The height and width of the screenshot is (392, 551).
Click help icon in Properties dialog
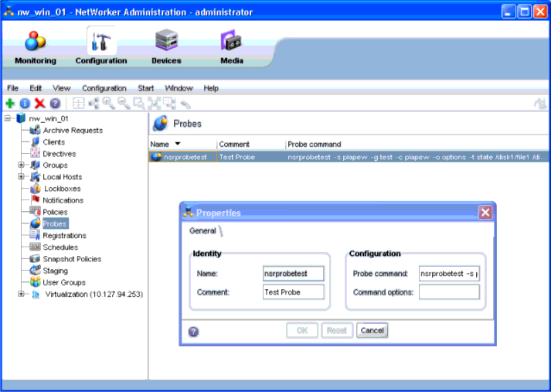[193, 332]
